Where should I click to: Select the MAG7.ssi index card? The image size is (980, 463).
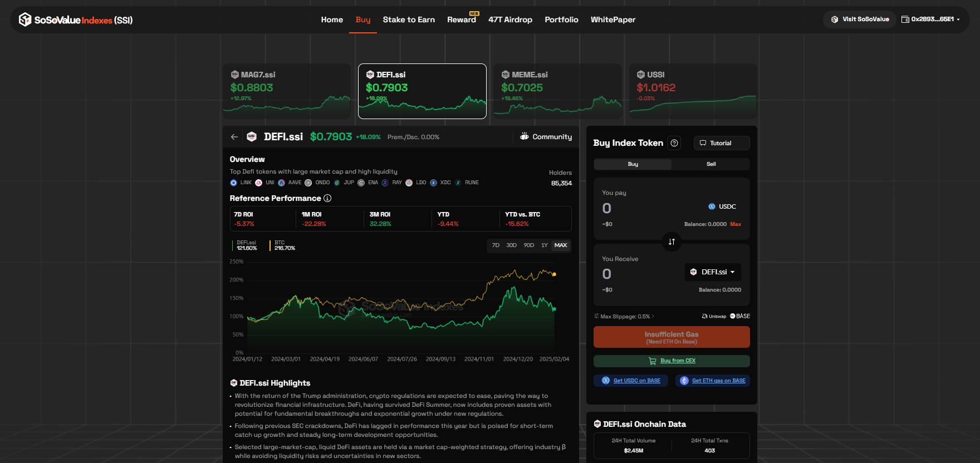(287, 91)
